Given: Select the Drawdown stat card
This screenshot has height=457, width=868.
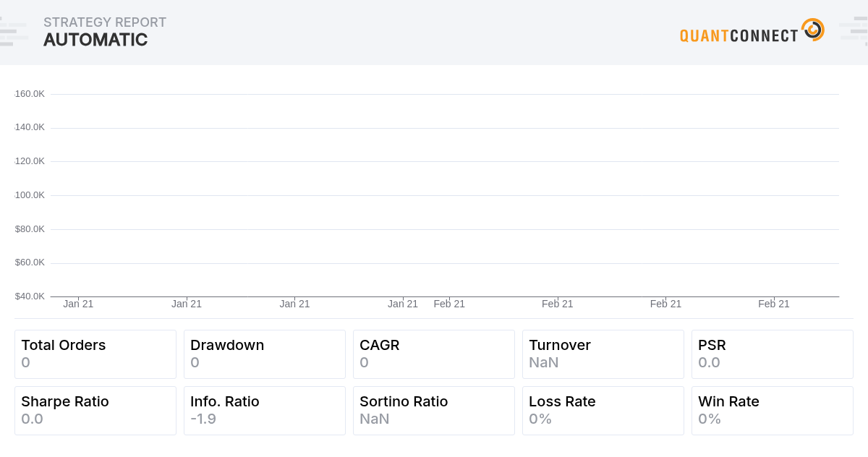Looking at the screenshot, I should [x=265, y=354].
